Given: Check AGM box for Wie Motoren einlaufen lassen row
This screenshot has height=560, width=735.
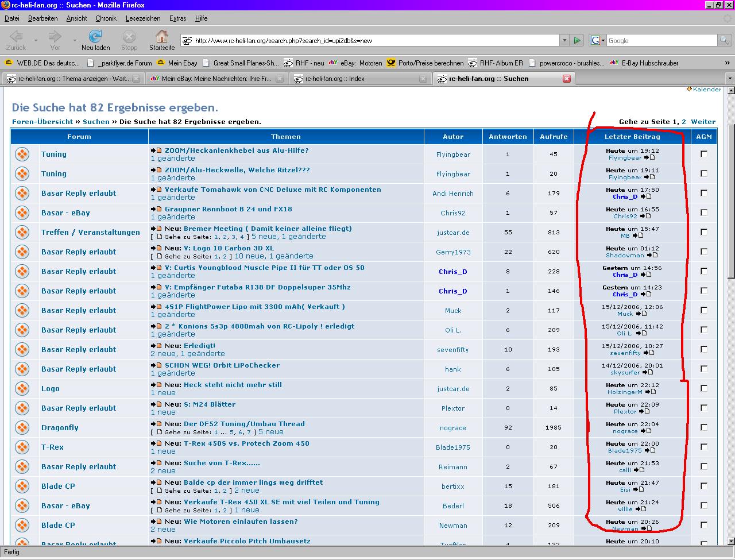Looking at the screenshot, I should (x=704, y=525).
